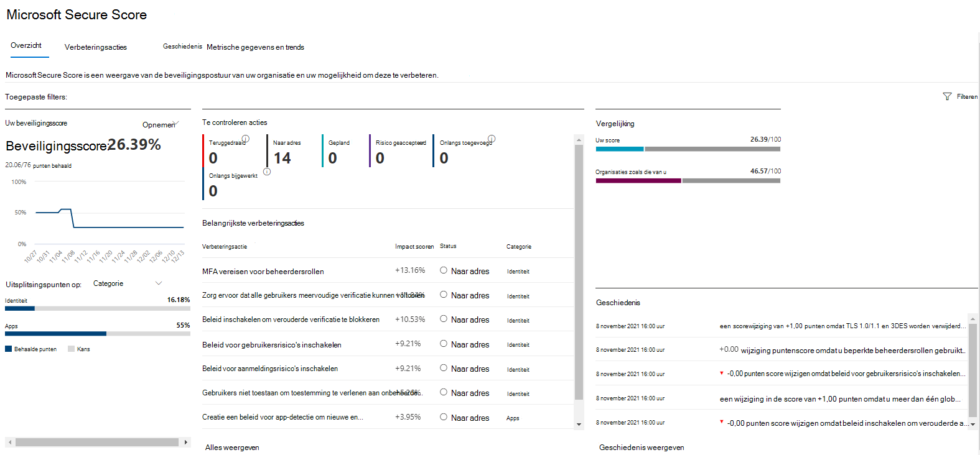Click Alles weergeven link
The height and width of the screenshot is (455, 980).
click(x=232, y=448)
